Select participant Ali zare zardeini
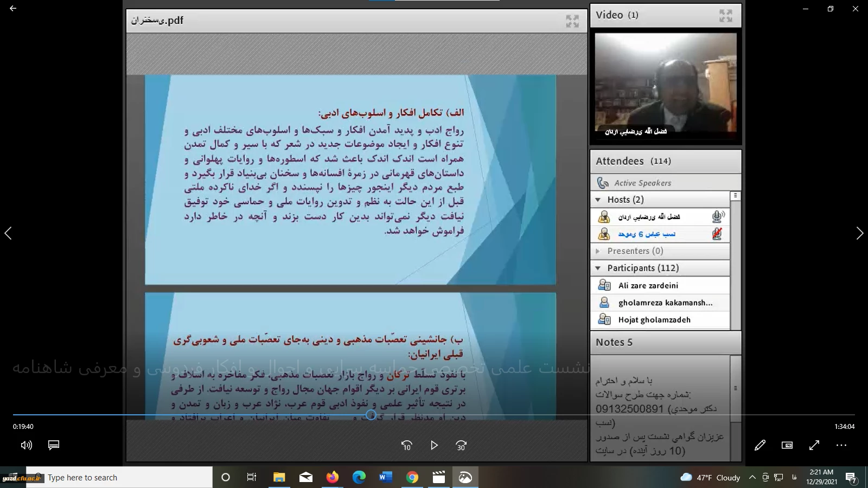The image size is (868, 488). coord(648,286)
